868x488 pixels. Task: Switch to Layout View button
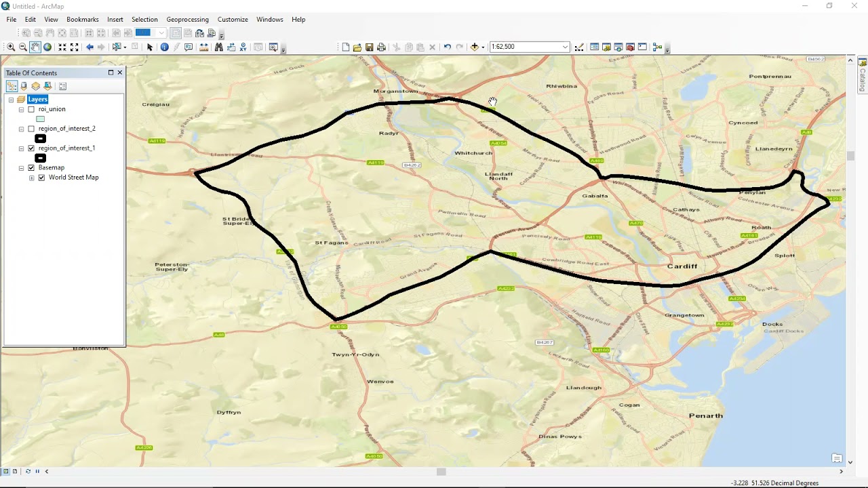click(x=15, y=471)
